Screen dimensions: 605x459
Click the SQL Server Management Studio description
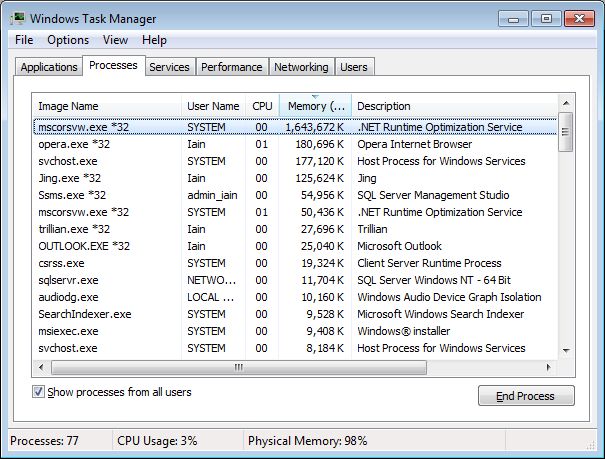[433, 195]
